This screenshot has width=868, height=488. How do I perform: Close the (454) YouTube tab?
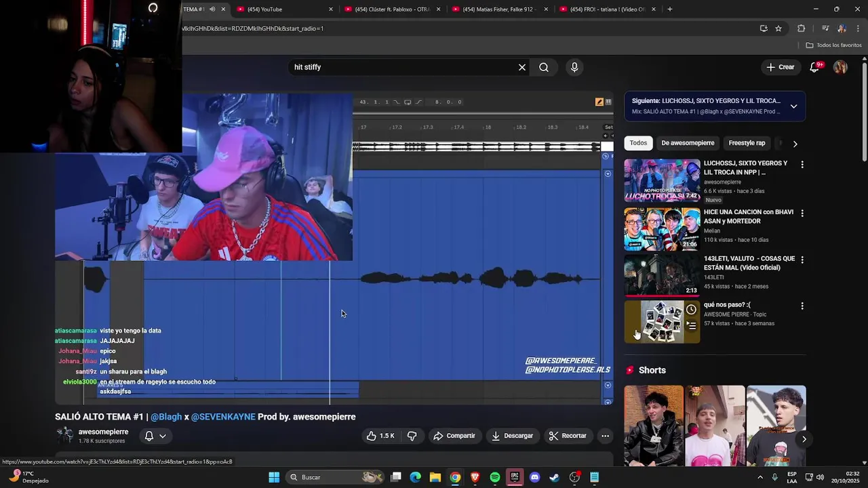pyautogui.click(x=331, y=9)
